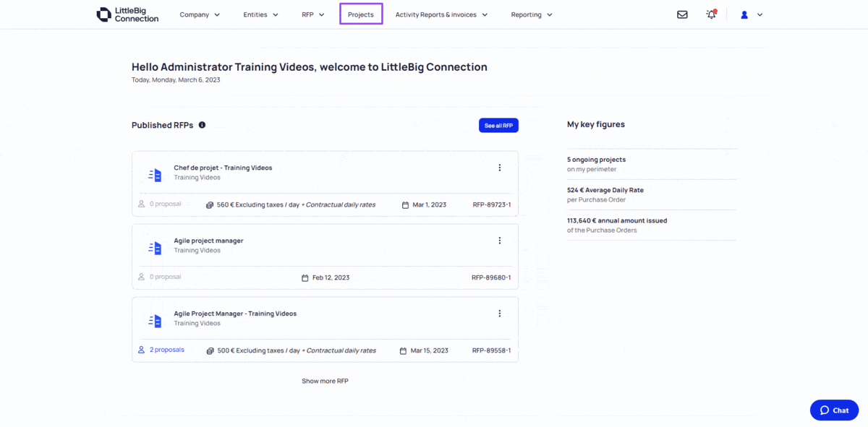
Task: Click the See all RFP button
Action: [498, 126]
